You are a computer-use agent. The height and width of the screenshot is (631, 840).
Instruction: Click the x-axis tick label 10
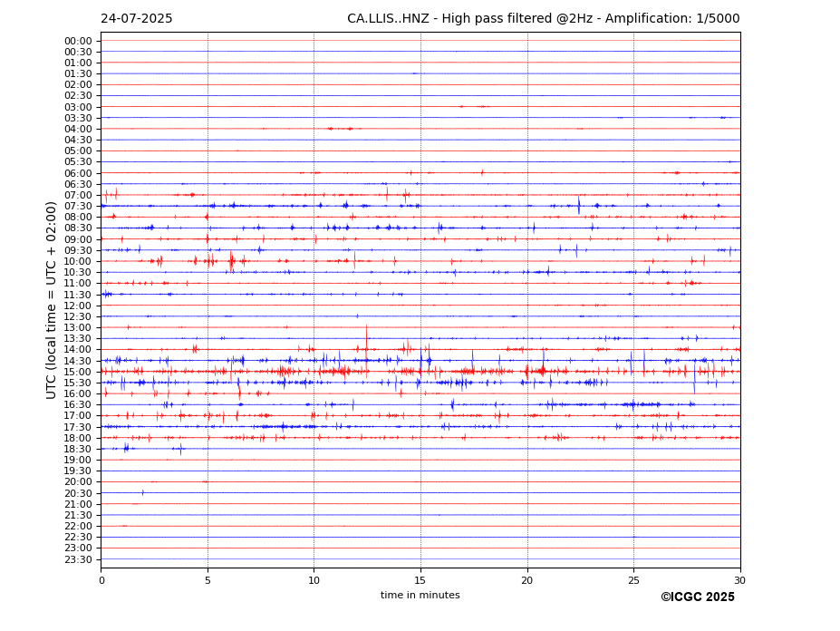314,580
